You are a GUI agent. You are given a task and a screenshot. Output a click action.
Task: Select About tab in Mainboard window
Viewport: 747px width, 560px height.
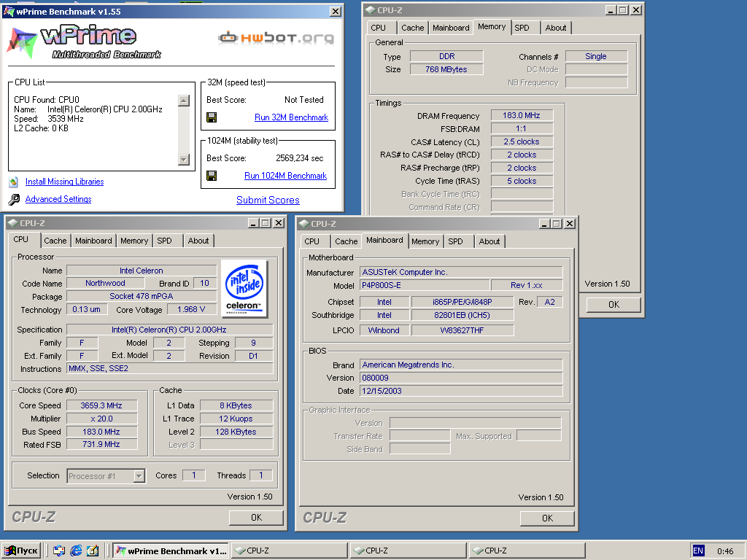(x=489, y=241)
